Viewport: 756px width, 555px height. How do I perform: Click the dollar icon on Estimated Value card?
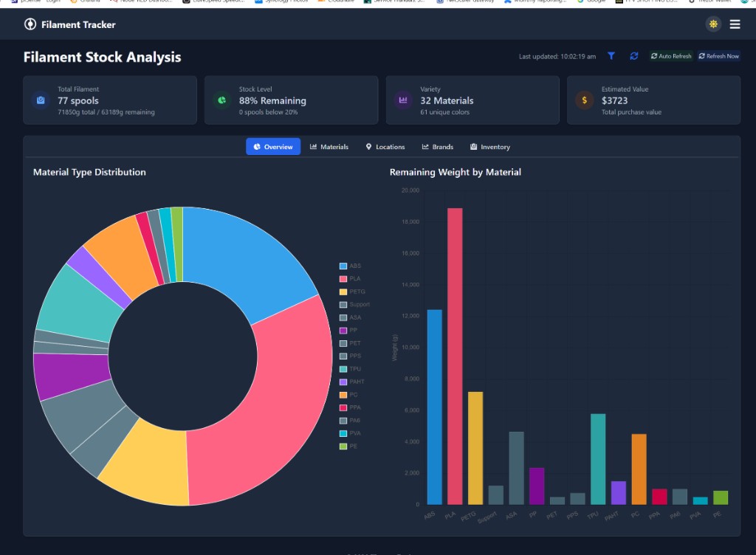584,100
